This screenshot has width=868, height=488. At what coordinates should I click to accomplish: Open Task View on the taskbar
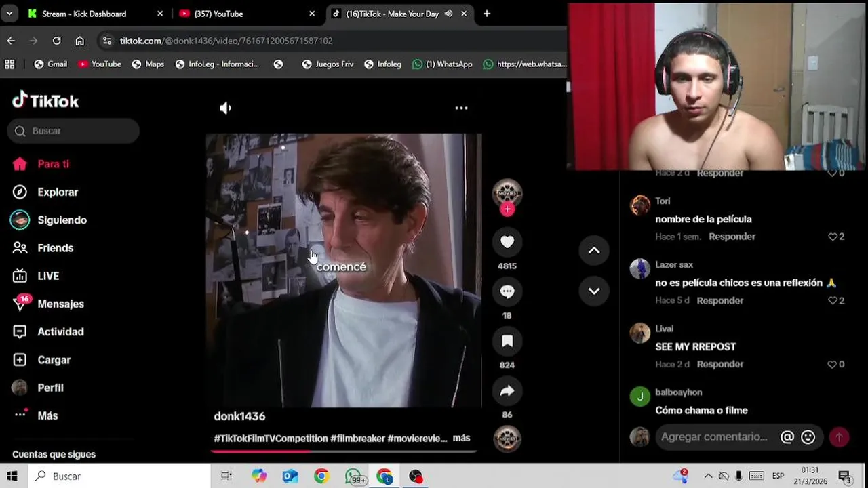click(226, 476)
